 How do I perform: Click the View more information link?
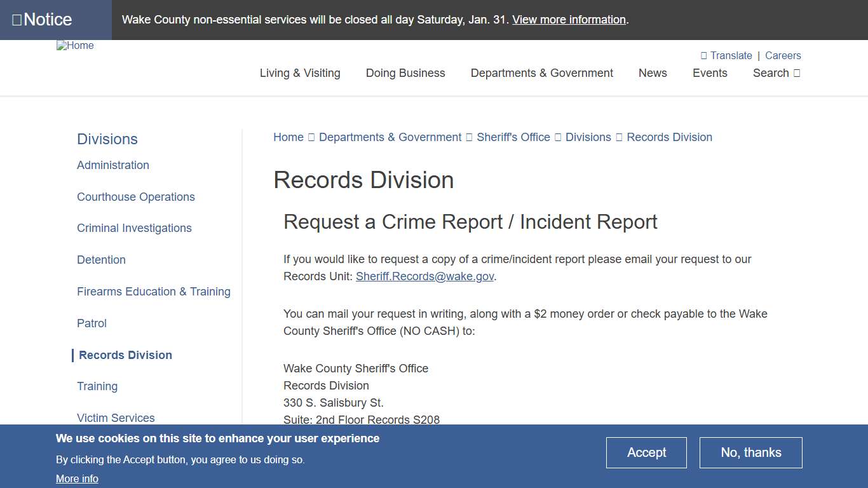[x=568, y=20]
